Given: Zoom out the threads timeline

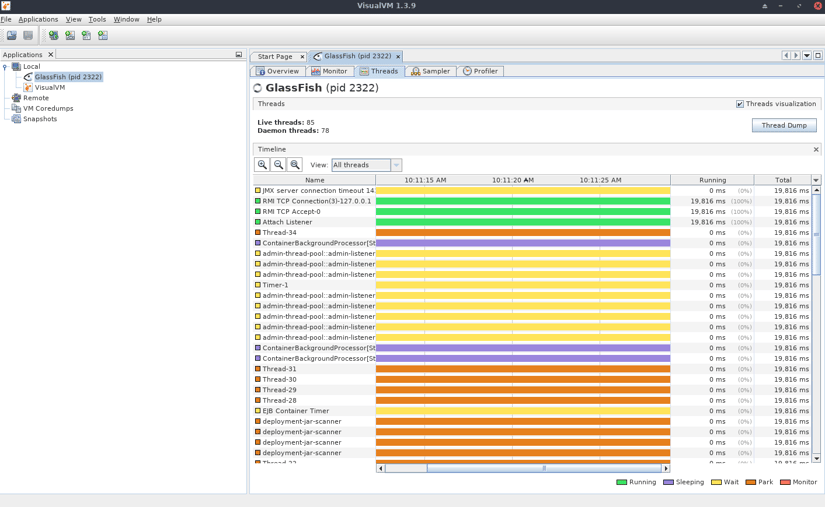Looking at the screenshot, I should [278, 165].
